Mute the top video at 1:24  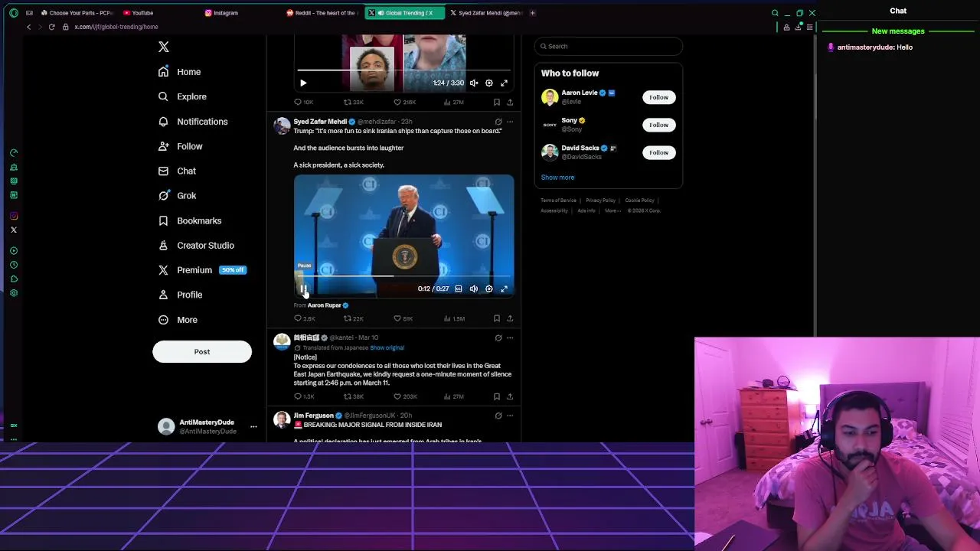474,83
